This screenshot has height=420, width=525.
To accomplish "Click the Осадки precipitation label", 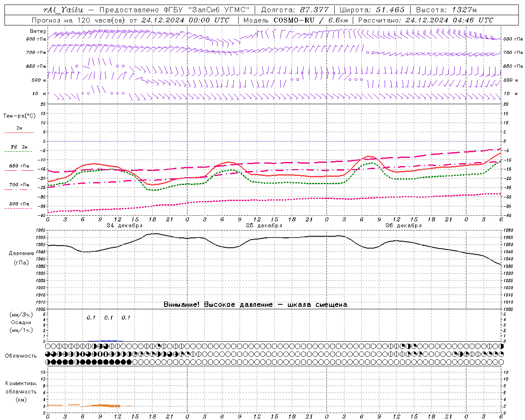I will (x=21, y=322).
